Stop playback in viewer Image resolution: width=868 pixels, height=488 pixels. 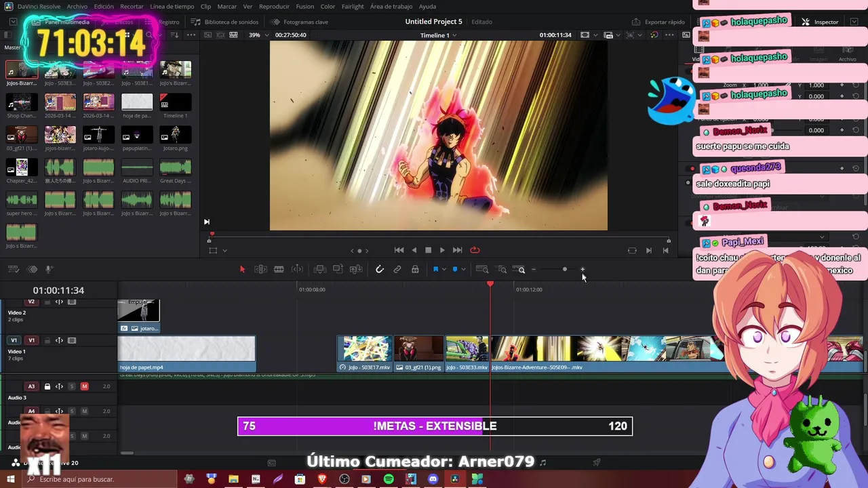point(428,250)
